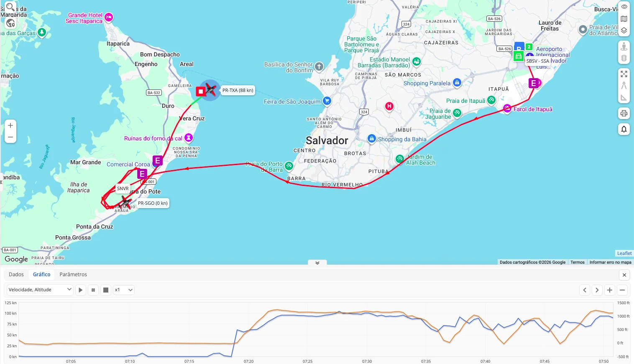This screenshot has height=364, width=634.
Task: Move chart forward with right chevron
Action: [597, 290]
